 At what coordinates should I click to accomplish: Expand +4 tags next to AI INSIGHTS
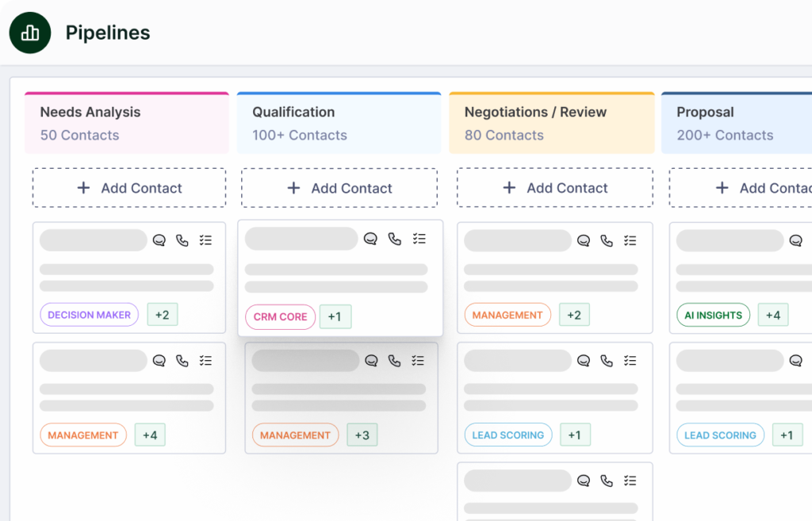773,315
